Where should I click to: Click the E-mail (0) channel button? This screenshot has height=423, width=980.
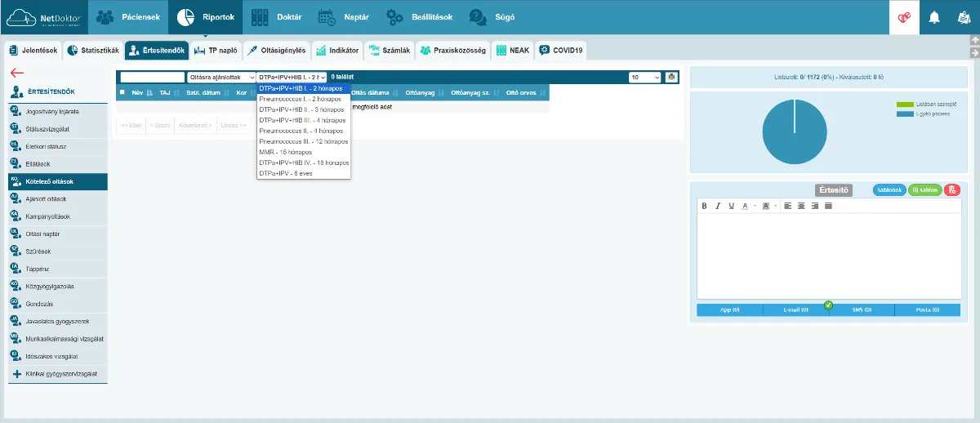(795, 310)
